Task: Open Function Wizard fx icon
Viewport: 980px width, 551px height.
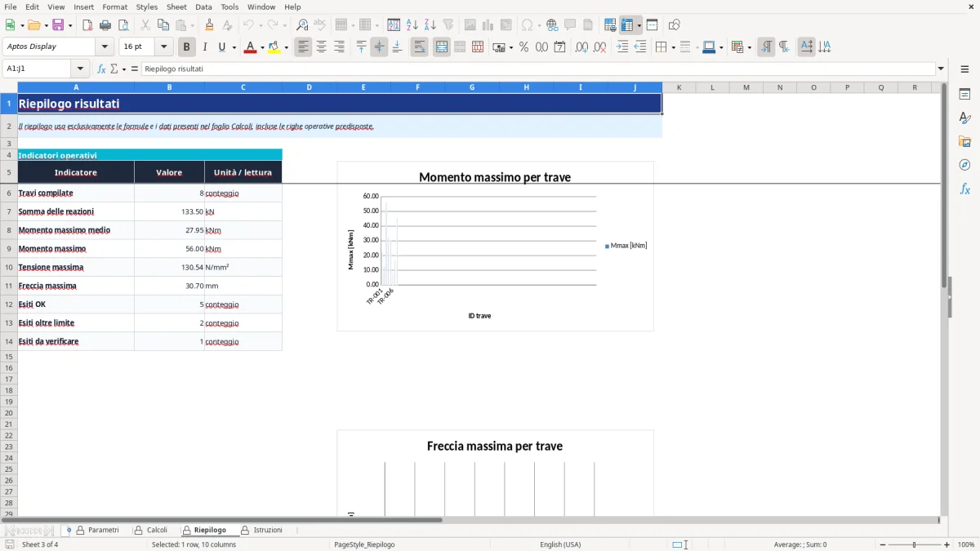Action: [102, 69]
